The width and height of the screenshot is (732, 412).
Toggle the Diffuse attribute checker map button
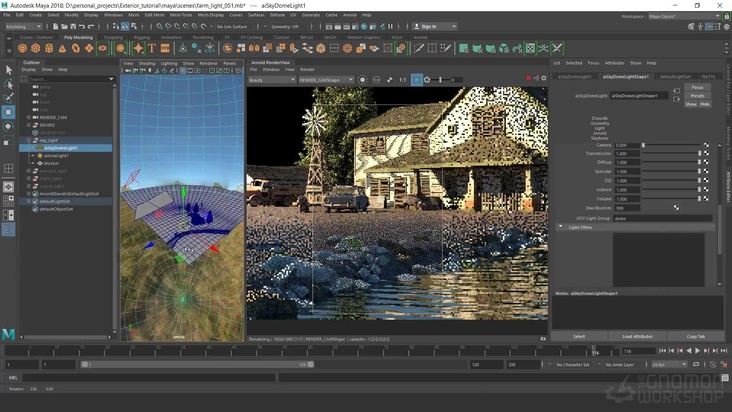click(x=706, y=162)
